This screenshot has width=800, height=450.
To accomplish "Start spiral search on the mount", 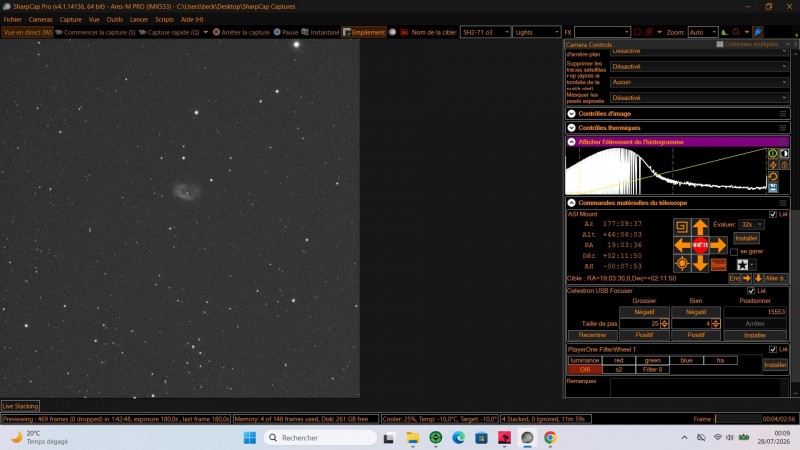I will point(682,227).
